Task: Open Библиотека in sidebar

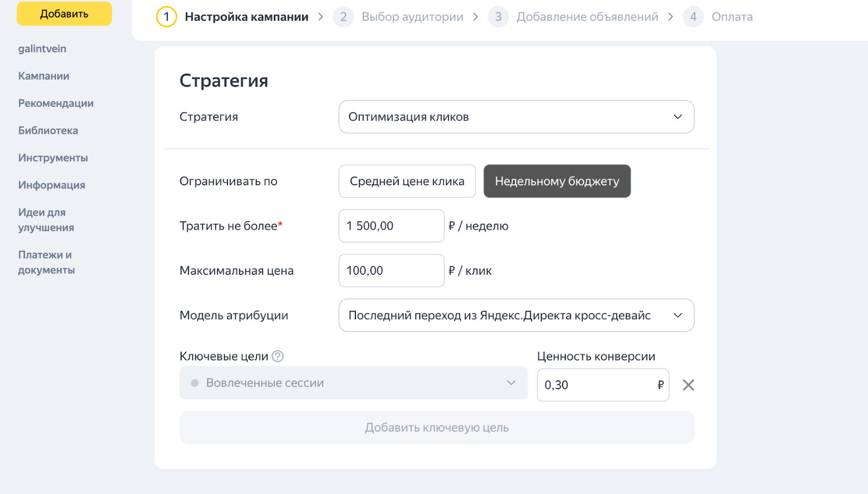Action: (48, 130)
